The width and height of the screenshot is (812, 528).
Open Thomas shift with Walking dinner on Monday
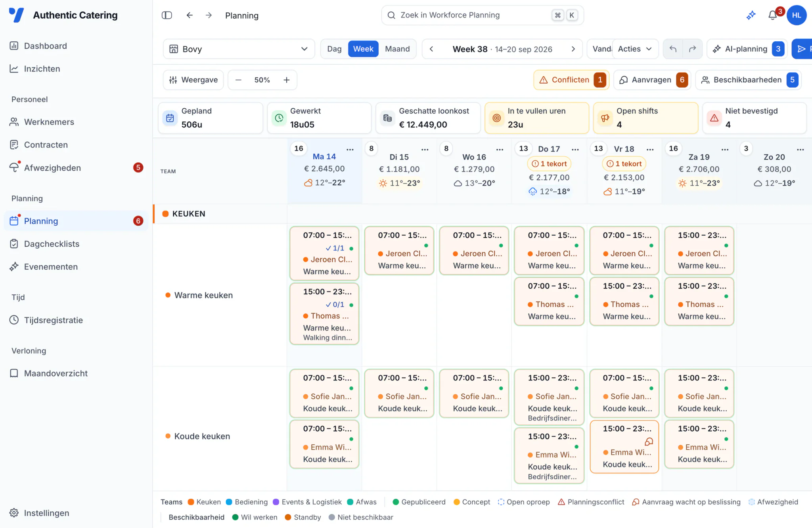(324, 314)
